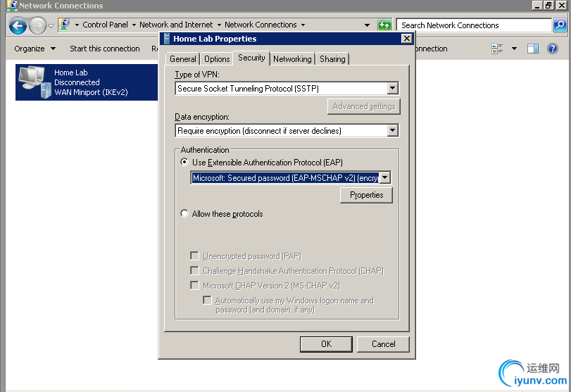Screen dimensions: 571x392
Task: Click Control Panel in the address bar
Action: tap(105, 25)
